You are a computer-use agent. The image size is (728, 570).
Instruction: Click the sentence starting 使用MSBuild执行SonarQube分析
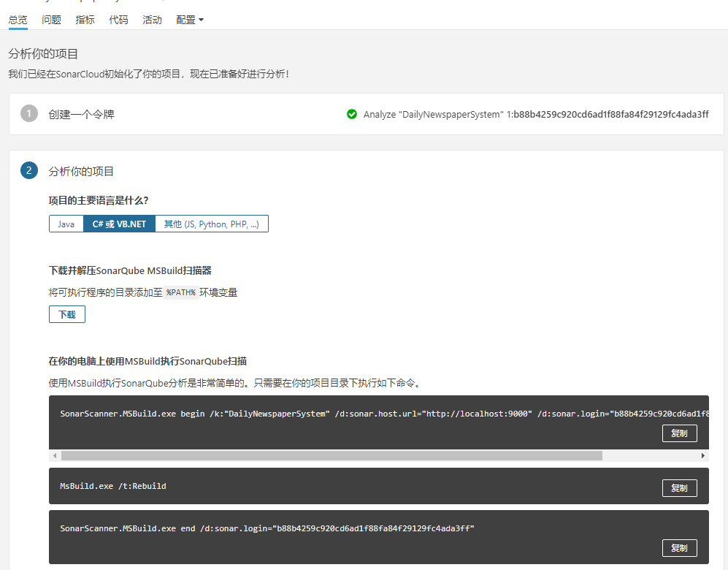[234, 383]
